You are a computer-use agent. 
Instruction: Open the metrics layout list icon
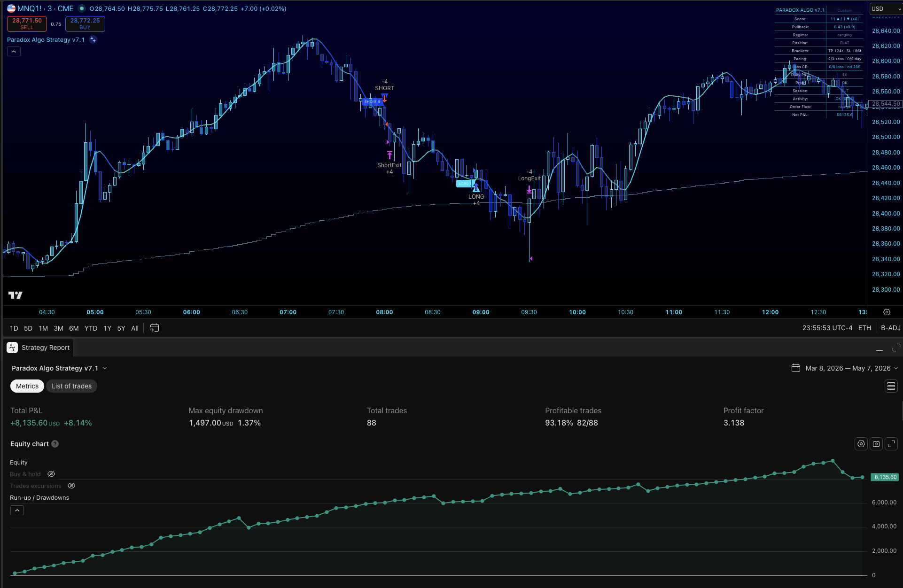point(891,386)
